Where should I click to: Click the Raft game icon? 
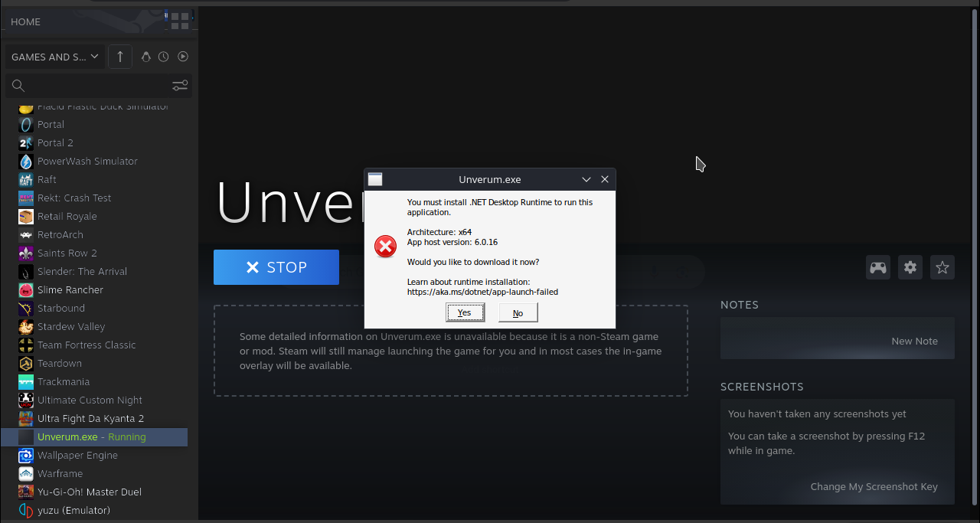click(26, 179)
